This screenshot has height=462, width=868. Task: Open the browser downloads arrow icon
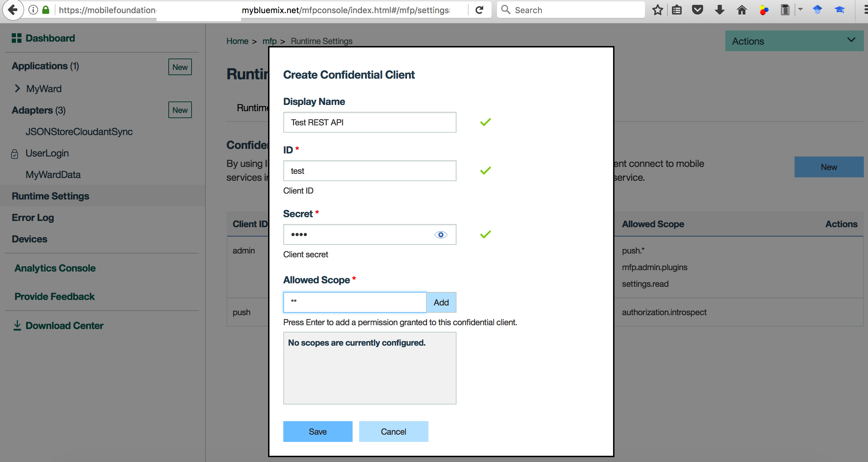719,10
